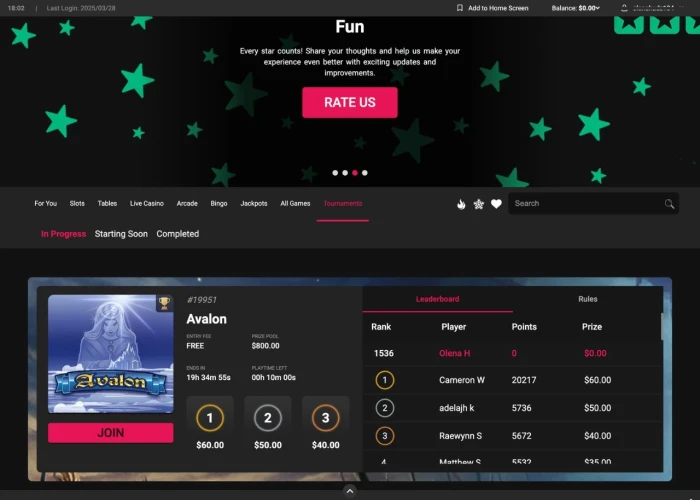Click the 5736 points value
700x500 pixels.
521,408
